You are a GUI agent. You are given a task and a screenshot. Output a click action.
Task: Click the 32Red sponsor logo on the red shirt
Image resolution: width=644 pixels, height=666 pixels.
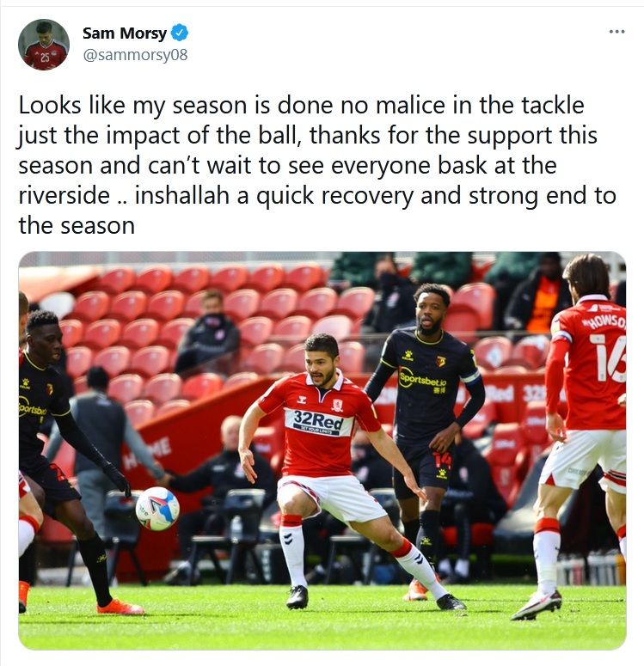pyautogui.click(x=318, y=422)
